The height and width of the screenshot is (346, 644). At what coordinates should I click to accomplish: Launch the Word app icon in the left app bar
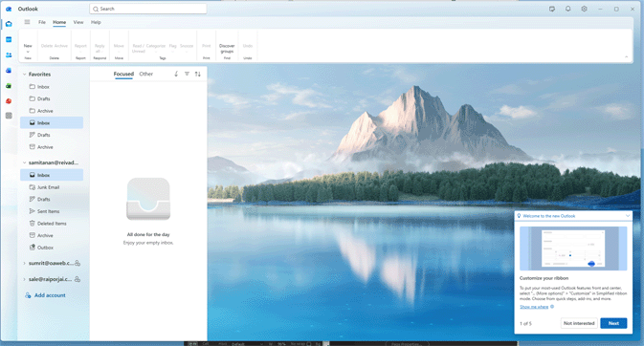click(x=9, y=71)
